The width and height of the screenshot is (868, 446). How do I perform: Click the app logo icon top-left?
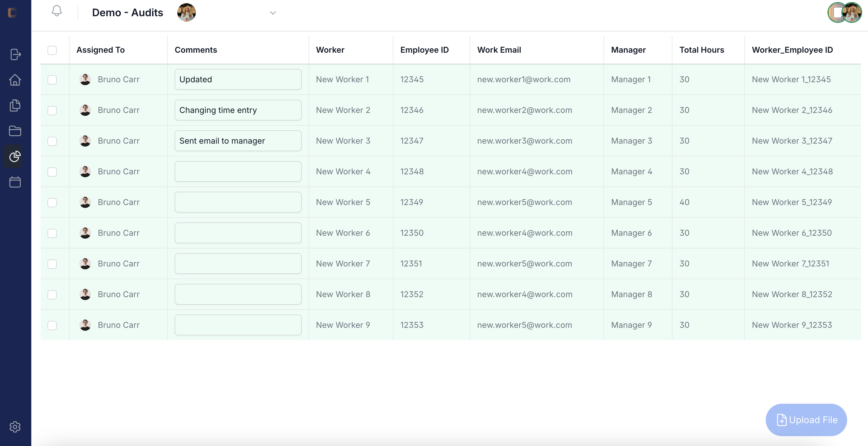(12, 12)
